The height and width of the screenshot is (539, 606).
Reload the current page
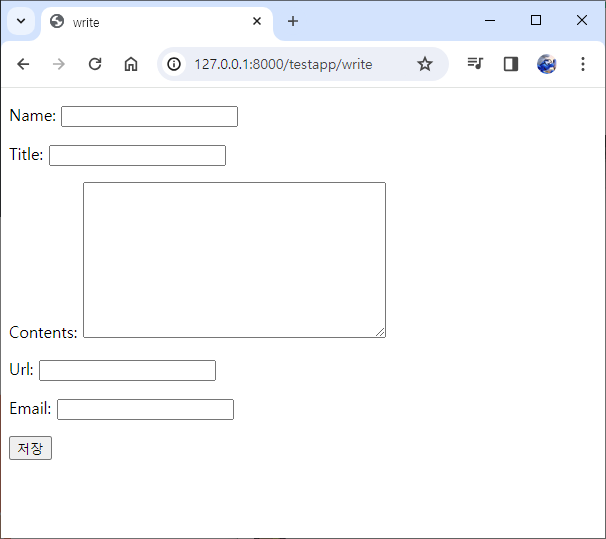(x=95, y=64)
